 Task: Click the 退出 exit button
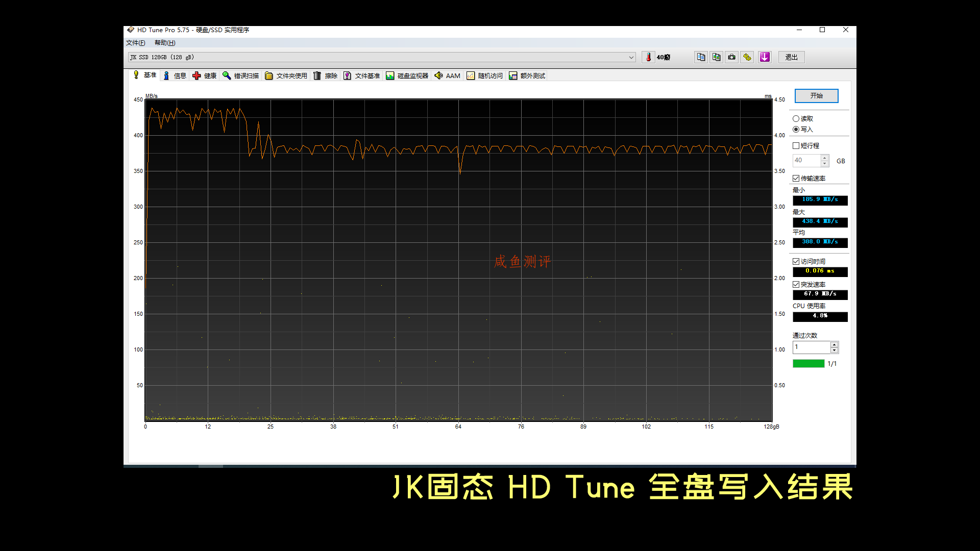(x=791, y=57)
